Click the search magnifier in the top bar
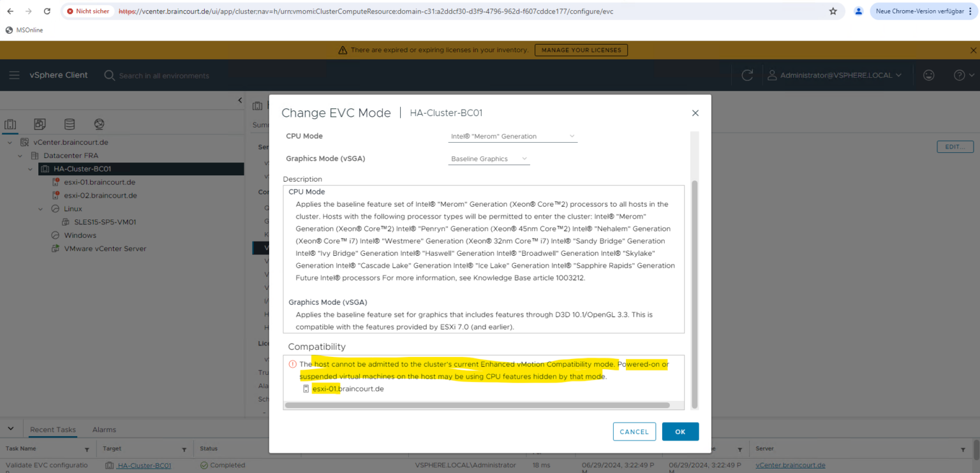The width and height of the screenshot is (980, 473). point(109,75)
